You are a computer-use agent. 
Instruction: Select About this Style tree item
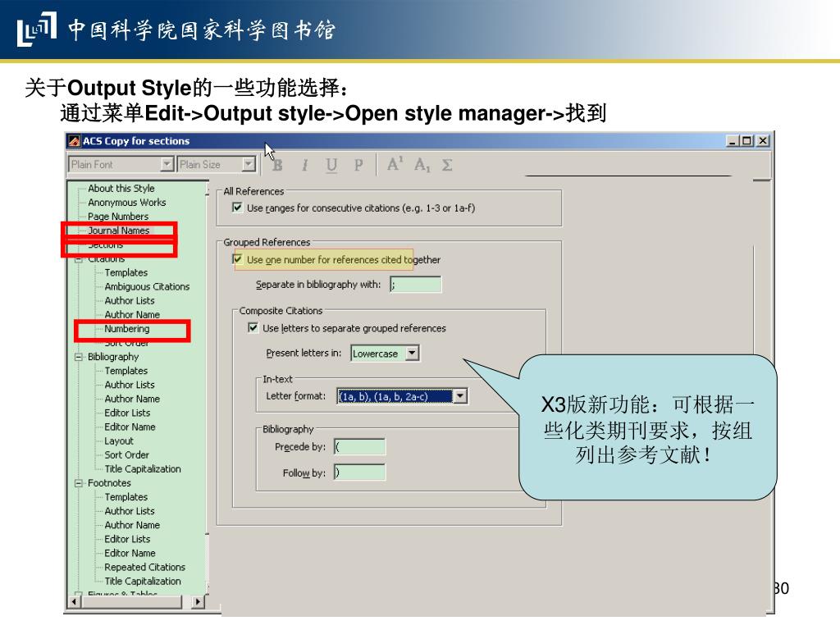click(x=121, y=189)
